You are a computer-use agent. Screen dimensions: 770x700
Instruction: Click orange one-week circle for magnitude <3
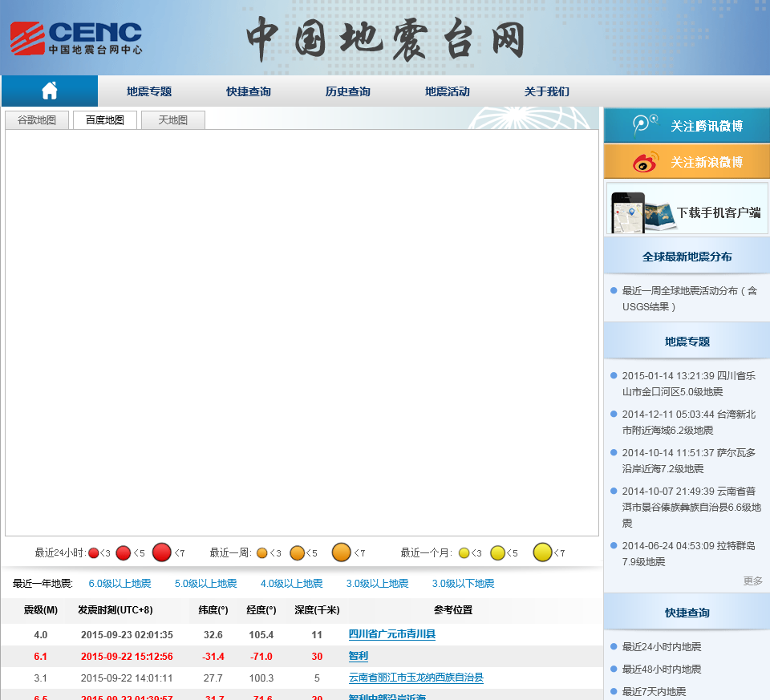point(262,553)
